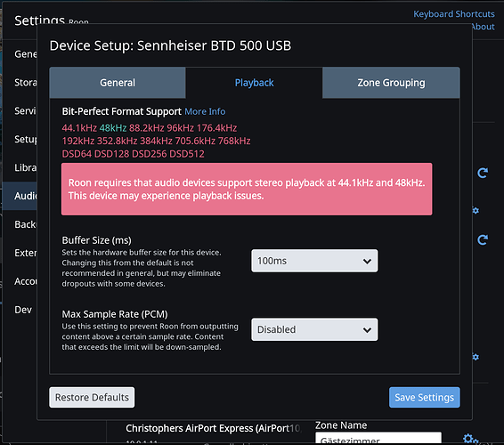The width and height of the screenshot is (504, 445).
Task: Click the DSD512 format label
Action: click(x=187, y=154)
